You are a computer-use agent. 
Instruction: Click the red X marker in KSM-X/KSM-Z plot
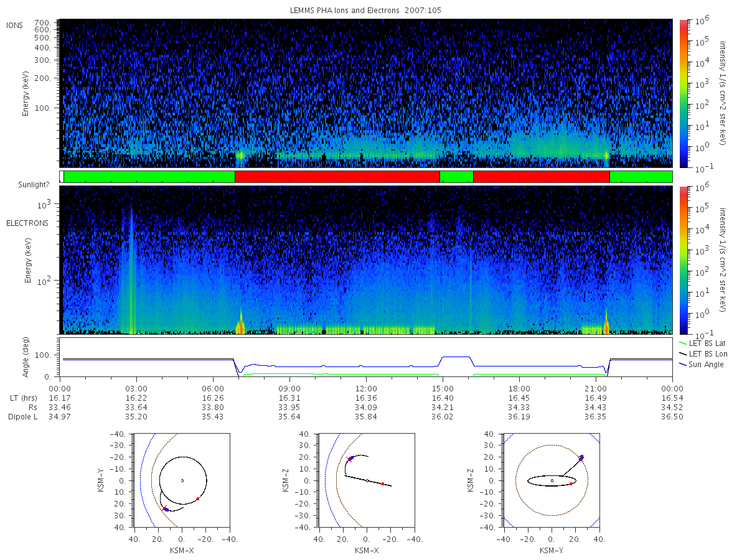(x=349, y=460)
